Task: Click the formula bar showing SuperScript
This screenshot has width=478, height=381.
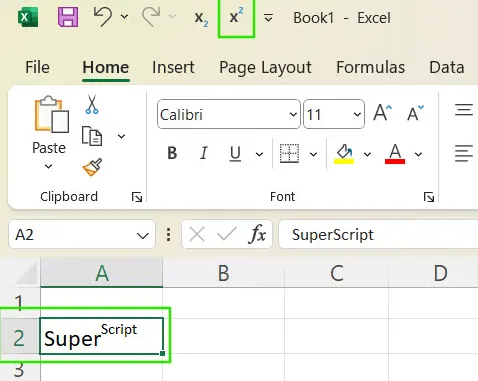Action: (x=378, y=235)
